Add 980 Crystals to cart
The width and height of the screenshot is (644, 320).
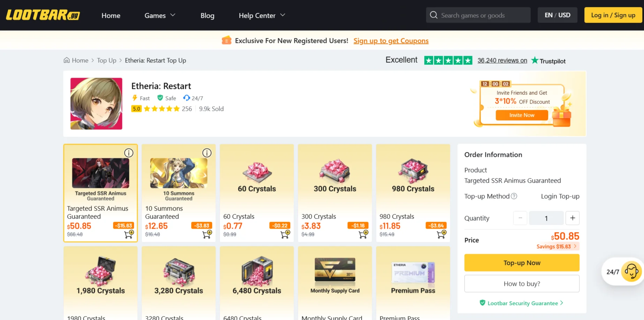click(441, 234)
